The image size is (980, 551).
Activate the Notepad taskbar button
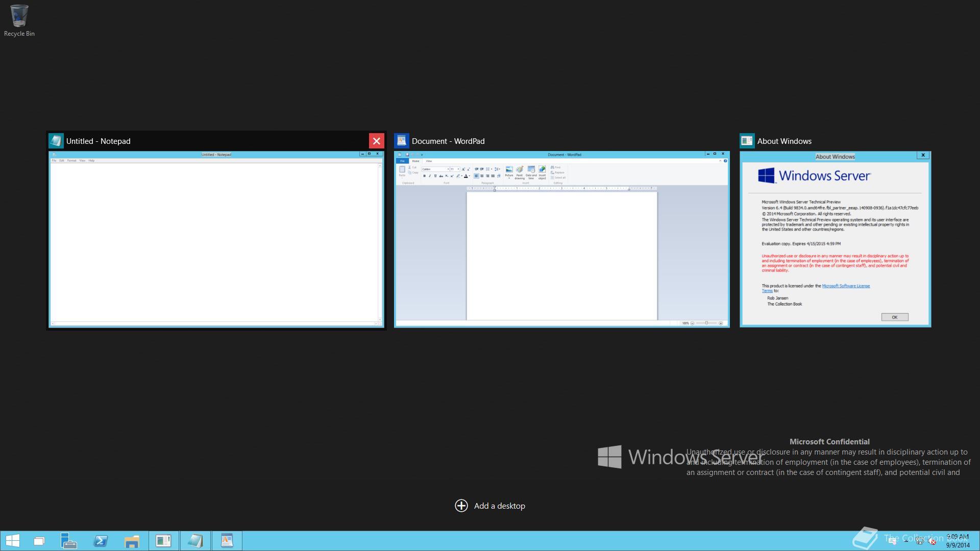click(195, 541)
